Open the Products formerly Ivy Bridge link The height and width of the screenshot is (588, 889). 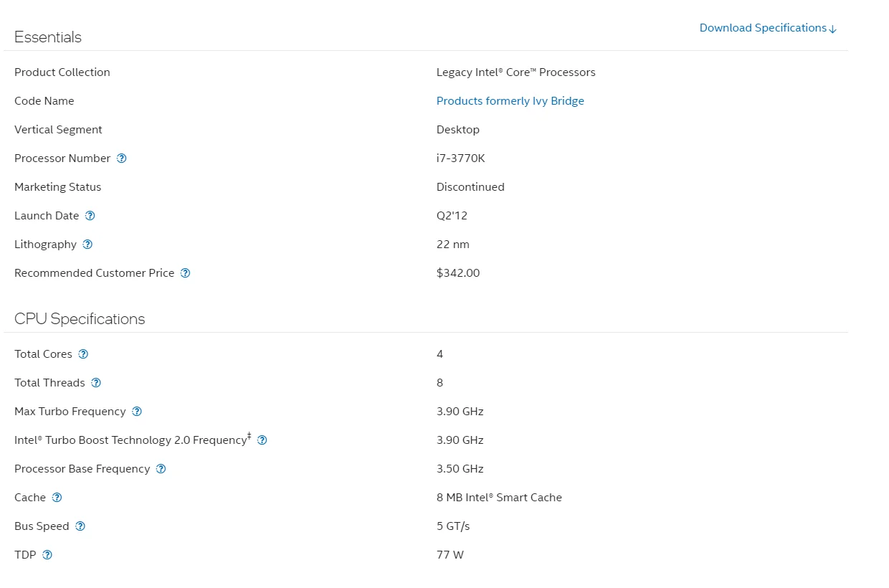tap(510, 101)
